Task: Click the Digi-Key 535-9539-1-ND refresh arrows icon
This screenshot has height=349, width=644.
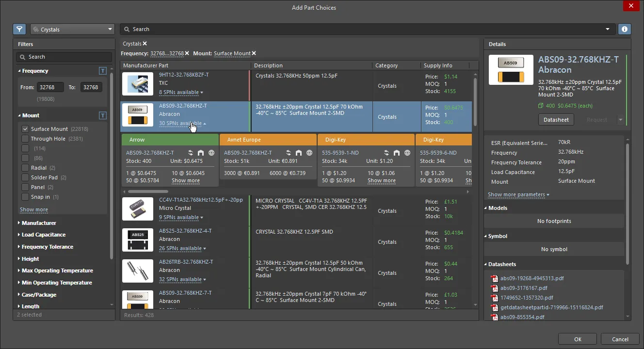Action: [x=386, y=153]
